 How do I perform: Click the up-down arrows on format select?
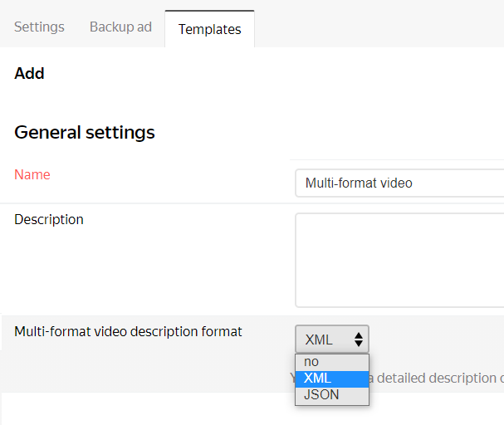(358, 339)
